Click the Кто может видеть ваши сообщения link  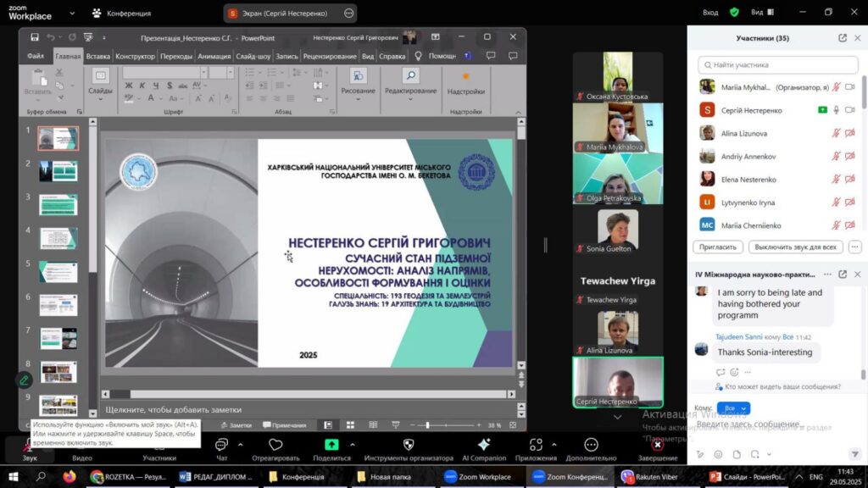[x=782, y=386]
